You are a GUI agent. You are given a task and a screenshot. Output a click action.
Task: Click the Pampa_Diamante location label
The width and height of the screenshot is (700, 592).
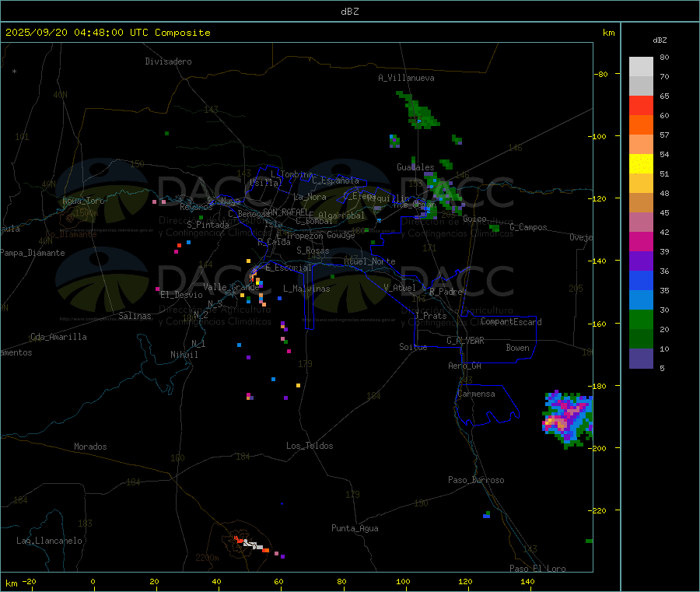click(x=33, y=253)
